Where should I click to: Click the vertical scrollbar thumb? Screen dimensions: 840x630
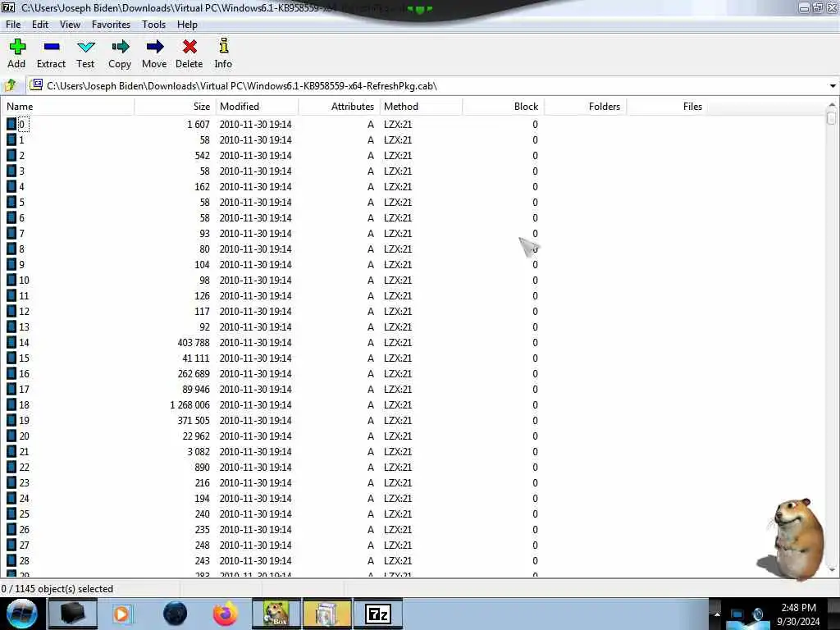pyautogui.click(x=832, y=117)
